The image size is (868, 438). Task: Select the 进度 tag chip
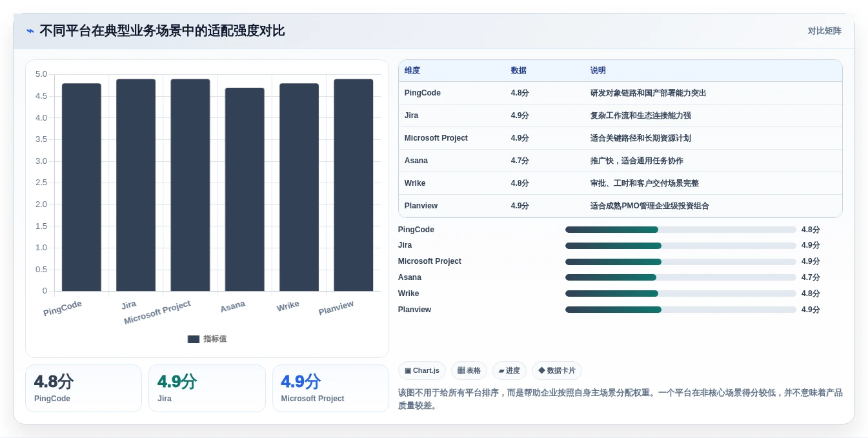(509, 371)
